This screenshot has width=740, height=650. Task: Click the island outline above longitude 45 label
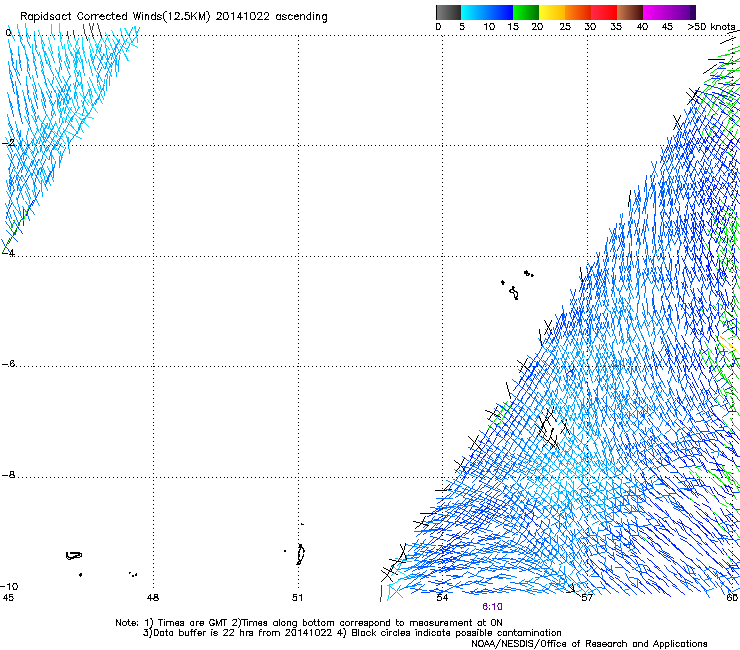(74, 556)
